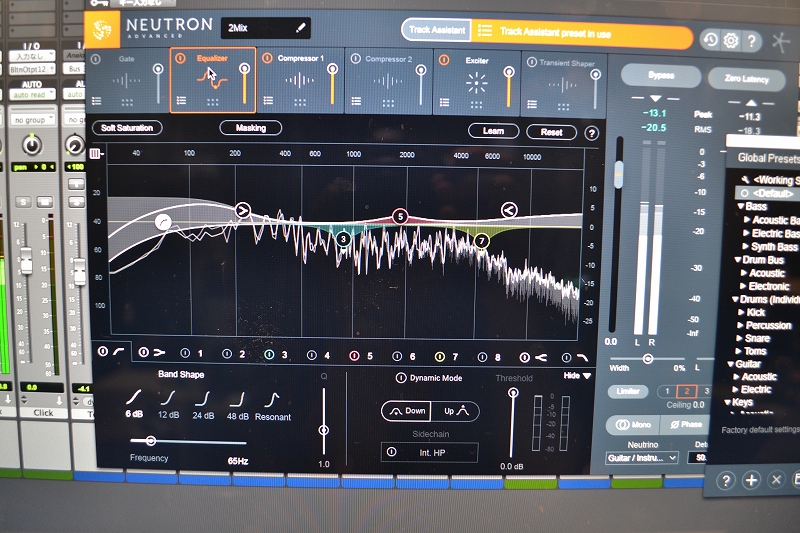Click the Threshold slider handle

click(513, 392)
